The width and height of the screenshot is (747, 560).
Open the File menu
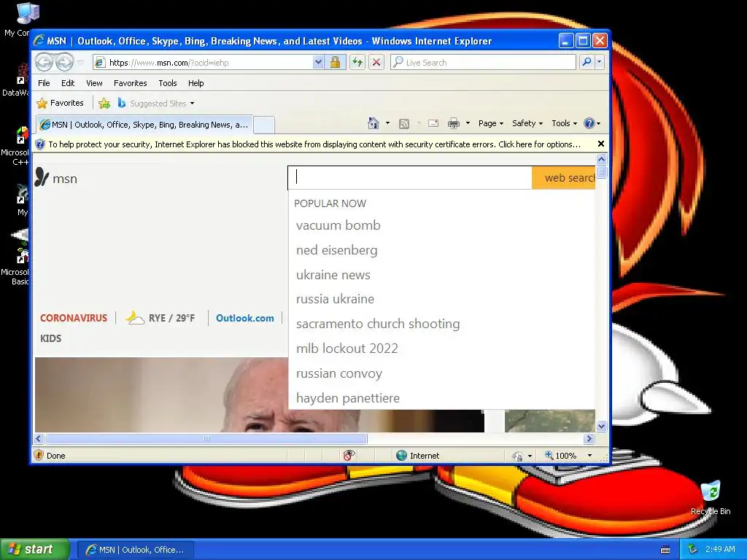(x=44, y=83)
